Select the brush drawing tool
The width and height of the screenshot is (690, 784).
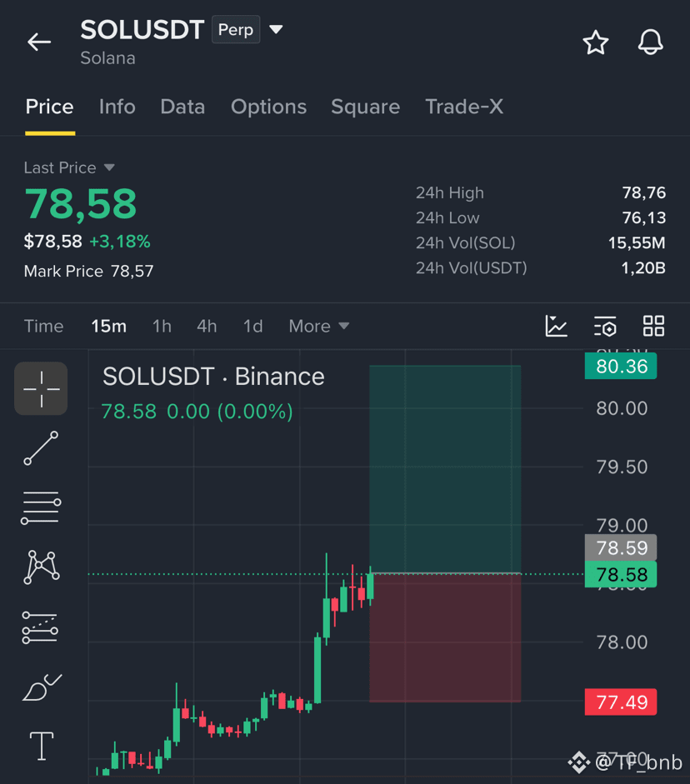tap(42, 687)
